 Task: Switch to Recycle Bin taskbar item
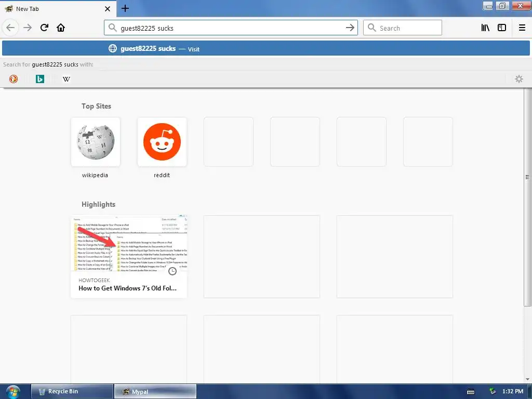[x=72, y=391]
